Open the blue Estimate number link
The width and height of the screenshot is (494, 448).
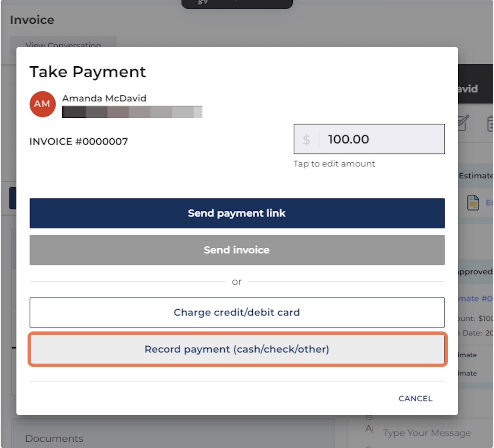(x=475, y=299)
